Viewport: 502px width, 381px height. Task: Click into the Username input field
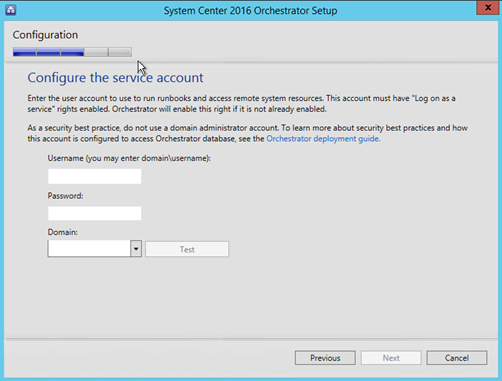[94, 176]
